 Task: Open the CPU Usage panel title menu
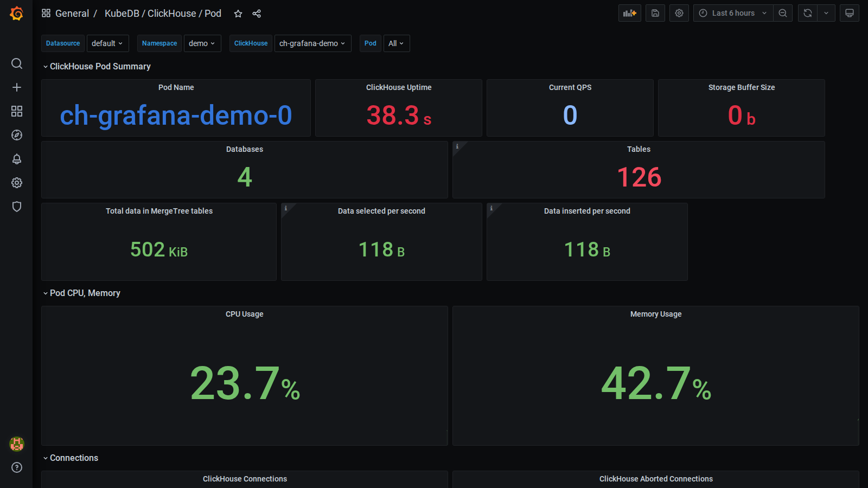[x=245, y=314]
